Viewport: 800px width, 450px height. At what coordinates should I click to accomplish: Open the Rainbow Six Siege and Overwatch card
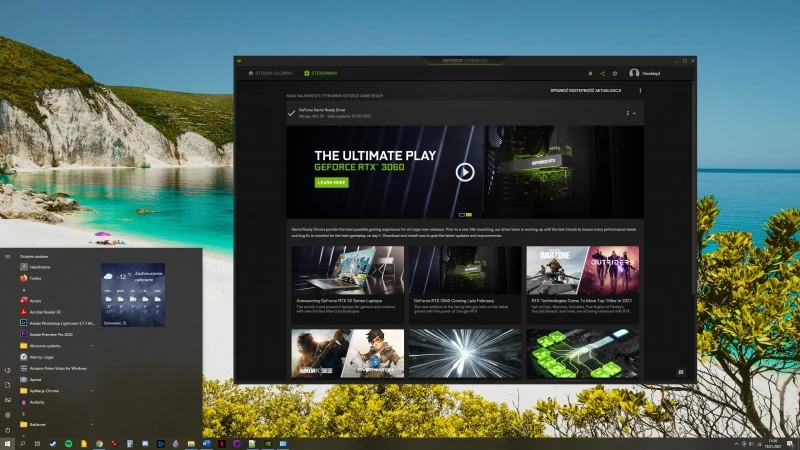coord(347,353)
